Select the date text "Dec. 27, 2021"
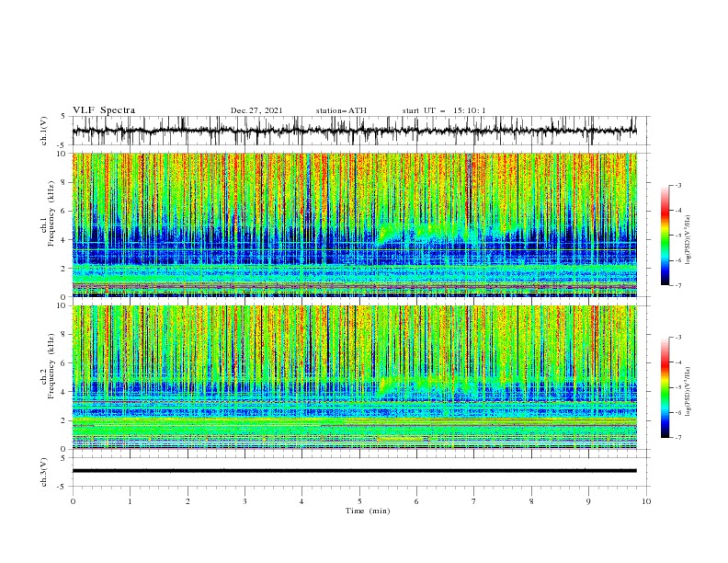Image resolution: width=728 pixels, height=563 pixels. (x=256, y=110)
